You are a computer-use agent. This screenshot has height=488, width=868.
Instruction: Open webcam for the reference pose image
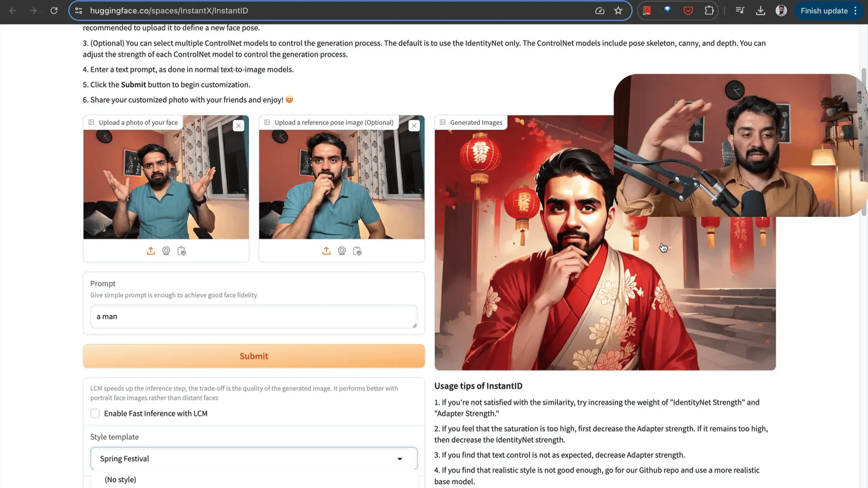341,251
